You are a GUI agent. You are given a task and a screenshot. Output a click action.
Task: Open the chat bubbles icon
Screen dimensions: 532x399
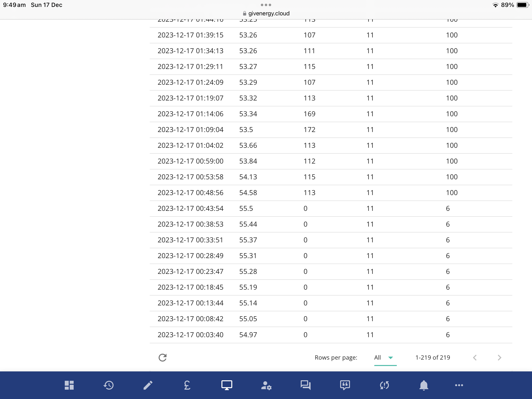[305, 385]
